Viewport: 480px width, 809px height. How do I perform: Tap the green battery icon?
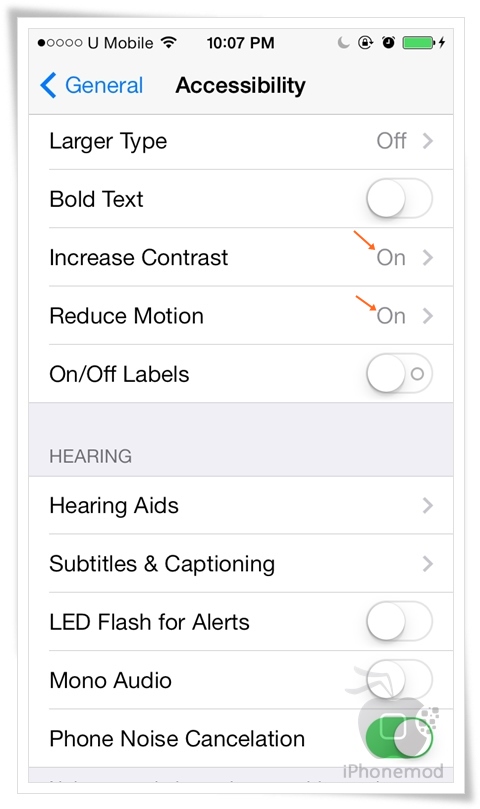click(419, 42)
